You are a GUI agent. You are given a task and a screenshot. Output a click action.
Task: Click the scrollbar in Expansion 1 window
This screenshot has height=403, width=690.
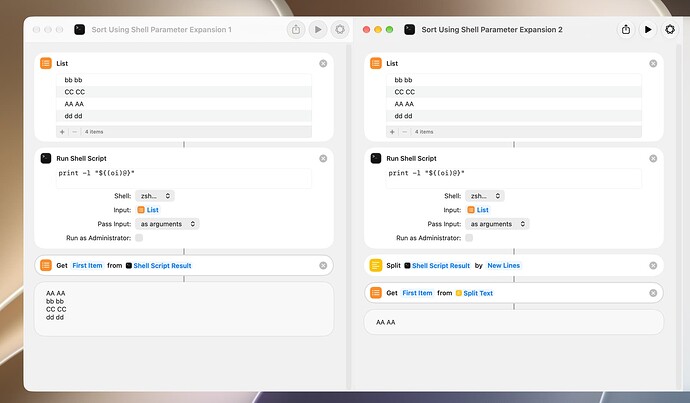coord(349,216)
